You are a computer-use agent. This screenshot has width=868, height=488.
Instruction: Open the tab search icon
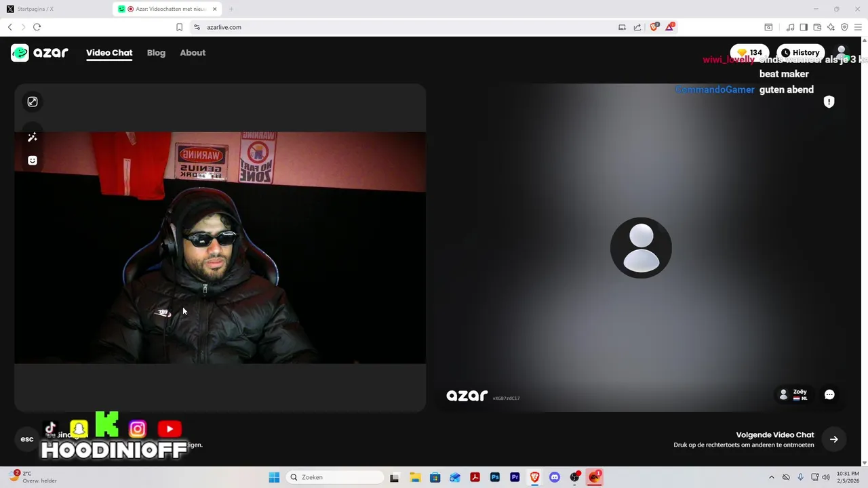click(768, 27)
